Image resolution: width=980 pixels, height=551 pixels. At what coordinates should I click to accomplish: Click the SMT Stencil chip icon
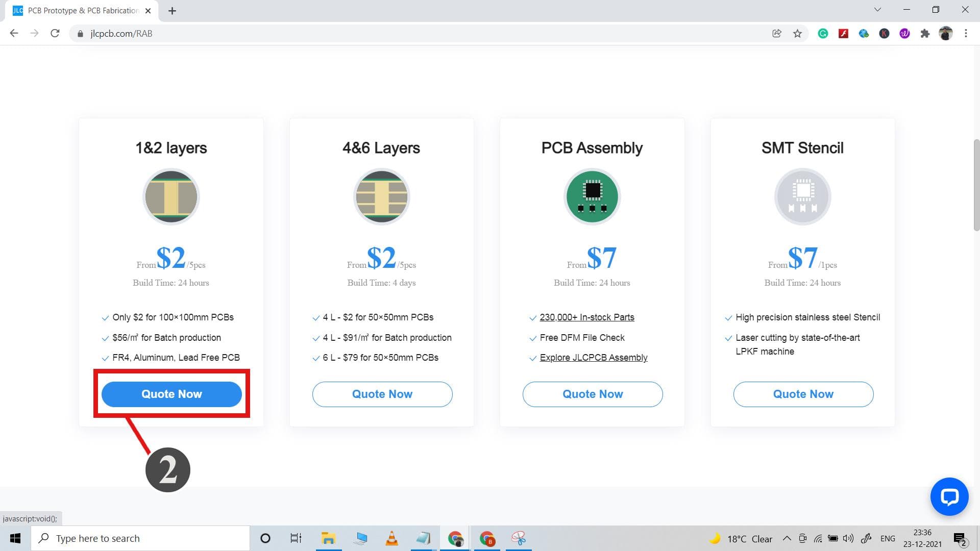[x=803, y=196]
